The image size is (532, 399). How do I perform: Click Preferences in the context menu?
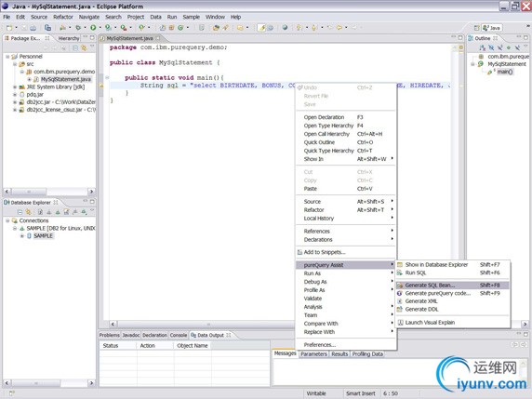346,345
